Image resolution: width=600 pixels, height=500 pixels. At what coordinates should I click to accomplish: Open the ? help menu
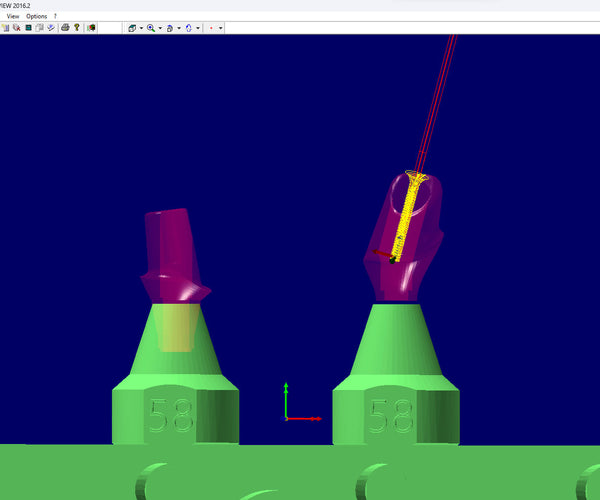pyautogui.click(x=55, y=16)
